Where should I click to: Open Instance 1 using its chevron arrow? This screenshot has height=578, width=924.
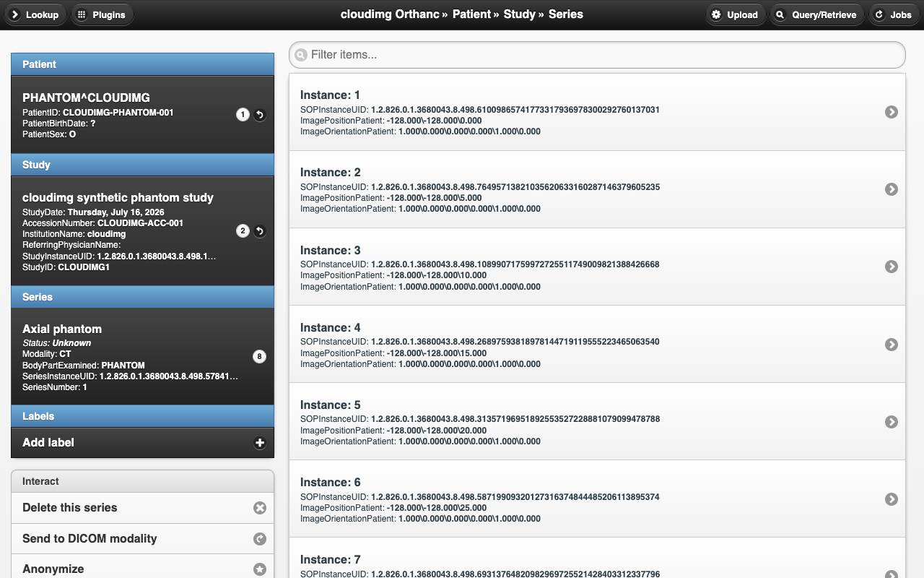tap(892, 112)
